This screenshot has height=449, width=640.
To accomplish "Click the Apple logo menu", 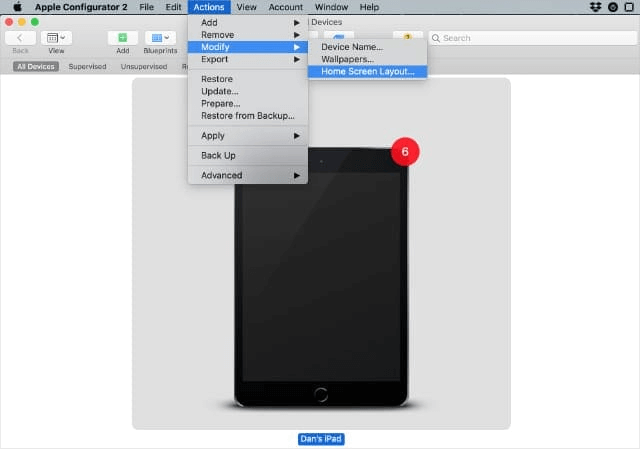I will tap(17, 7).
